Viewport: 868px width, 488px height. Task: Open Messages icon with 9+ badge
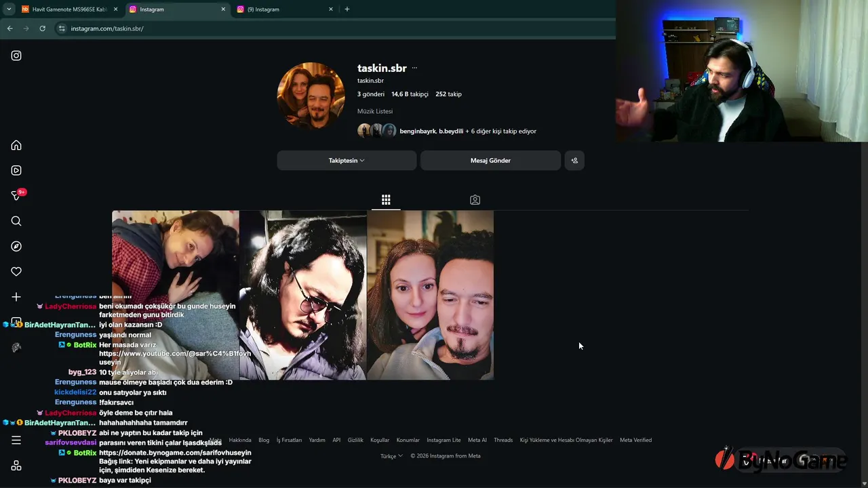[18, 195]
